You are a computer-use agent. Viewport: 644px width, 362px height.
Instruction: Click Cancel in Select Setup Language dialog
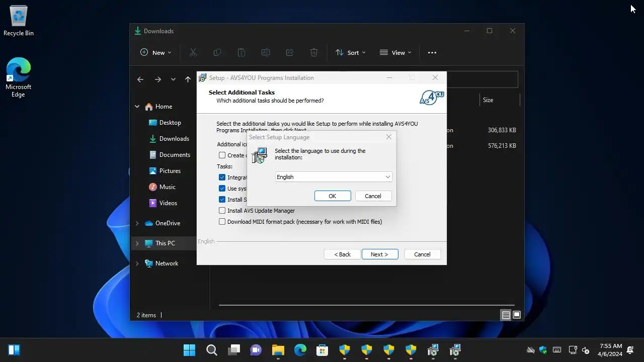[x=373, y=196]
